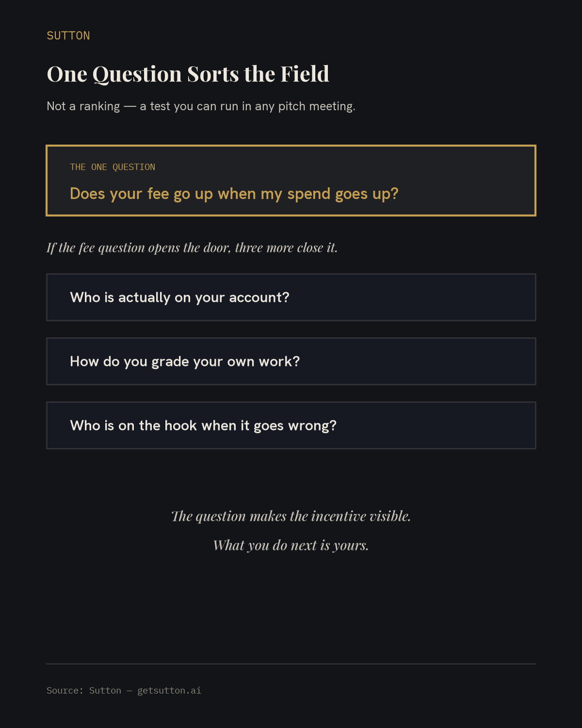This screenshot has width=582, height=728.
Task: Select the THE ONE QUESTION label
Action: (113, 167)
